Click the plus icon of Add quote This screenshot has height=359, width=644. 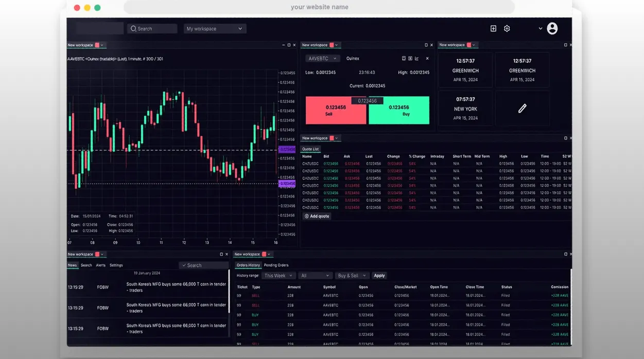click(x=307, y=216)
